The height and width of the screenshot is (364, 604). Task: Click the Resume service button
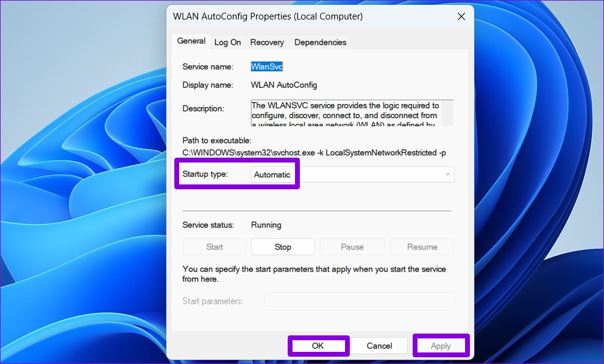point(422,247)
